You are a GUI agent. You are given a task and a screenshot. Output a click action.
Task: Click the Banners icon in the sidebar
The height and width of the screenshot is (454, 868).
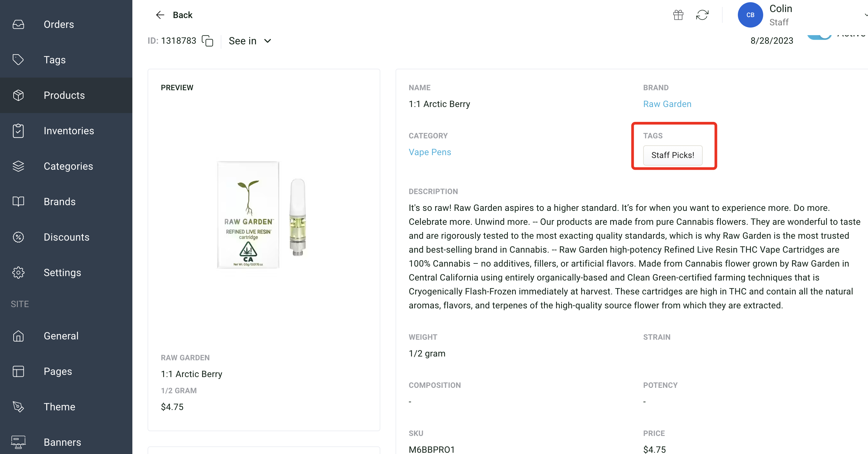(19, 442)
